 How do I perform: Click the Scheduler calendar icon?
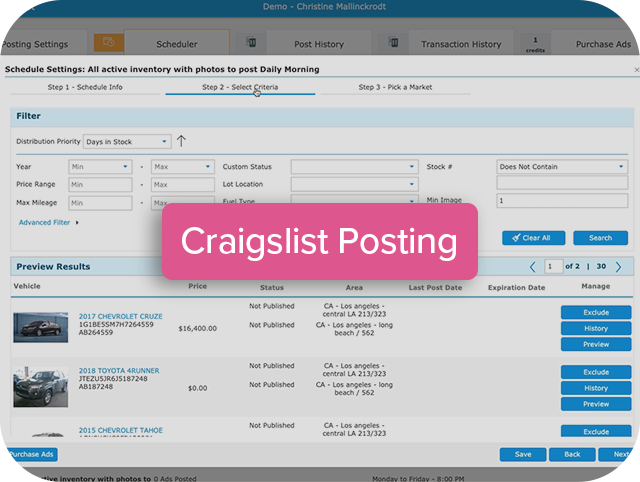(109, 43)
